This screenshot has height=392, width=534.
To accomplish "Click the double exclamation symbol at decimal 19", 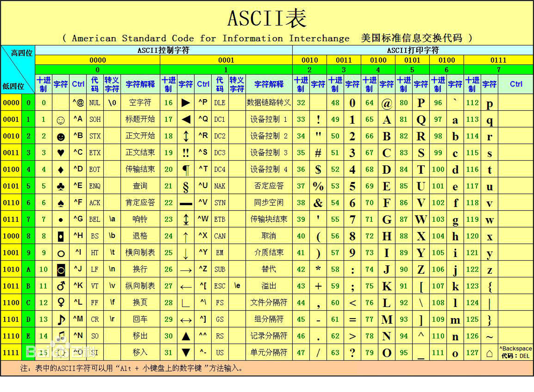I will (x=186, y=152).
